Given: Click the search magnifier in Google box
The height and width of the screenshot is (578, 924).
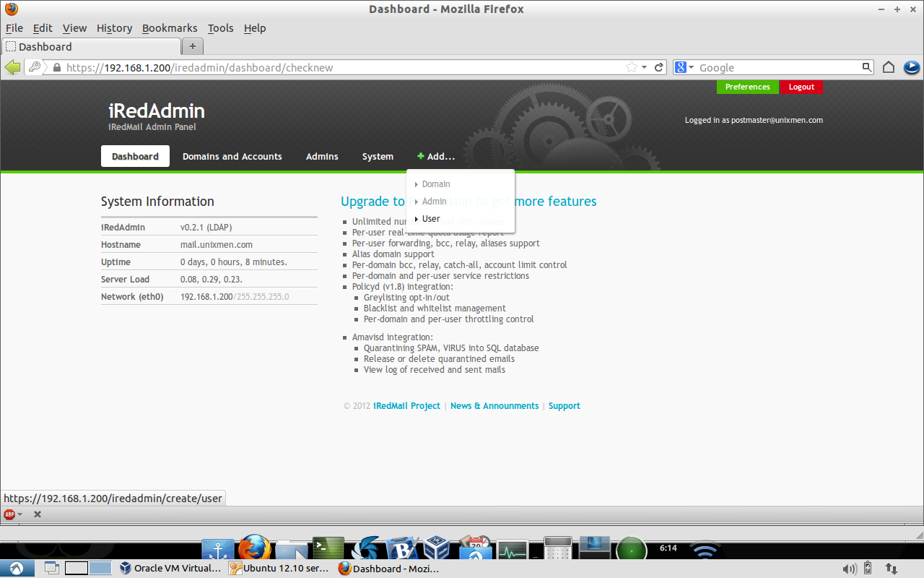Looking at the screenshot, I should 867,67.
